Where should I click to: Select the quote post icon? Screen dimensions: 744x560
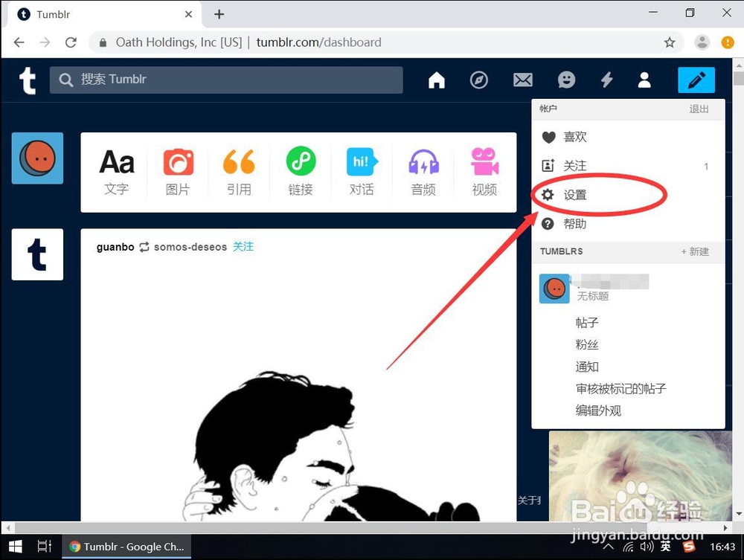coord(239,161)
